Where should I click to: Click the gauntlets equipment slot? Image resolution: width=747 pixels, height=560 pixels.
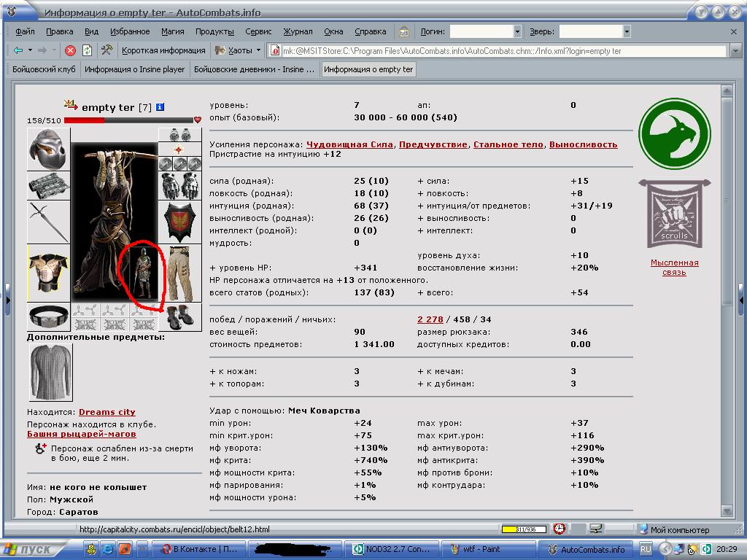179,186
